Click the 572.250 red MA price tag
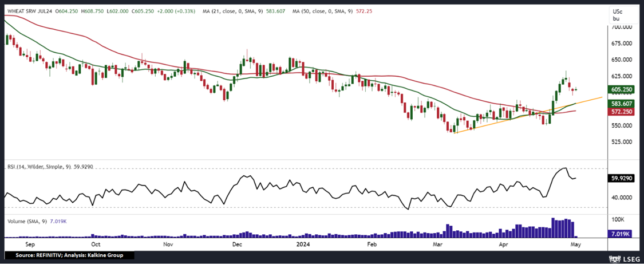This screenshot has width=644, height=264. pyautogui.click(x=622, y=112)
